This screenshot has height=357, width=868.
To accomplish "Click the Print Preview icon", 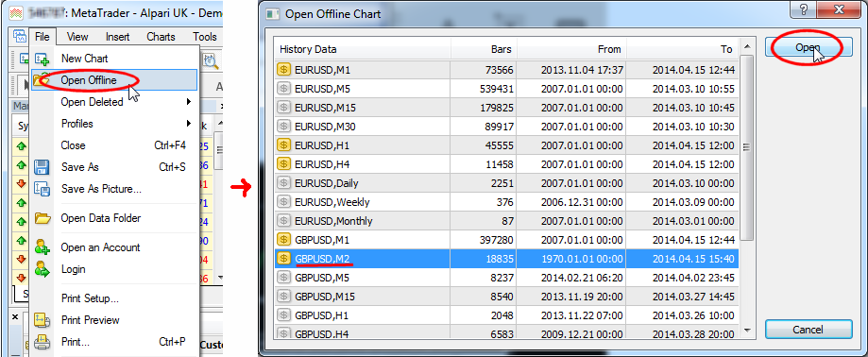I will click(43, 320).
